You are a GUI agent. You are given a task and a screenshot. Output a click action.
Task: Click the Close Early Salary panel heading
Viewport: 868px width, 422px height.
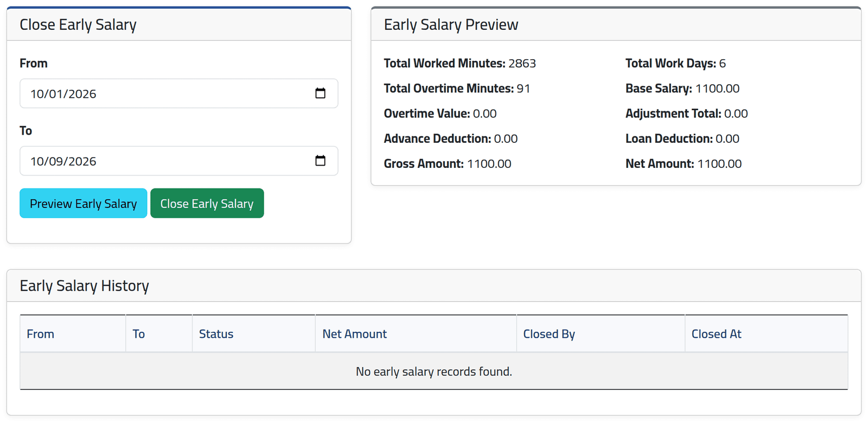[x=78, y=25]
